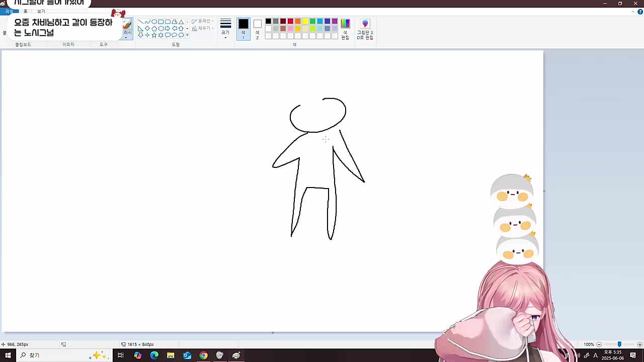Launch Microsoft Edge from taskbar

pyautogui.click(x=154, y=355)
